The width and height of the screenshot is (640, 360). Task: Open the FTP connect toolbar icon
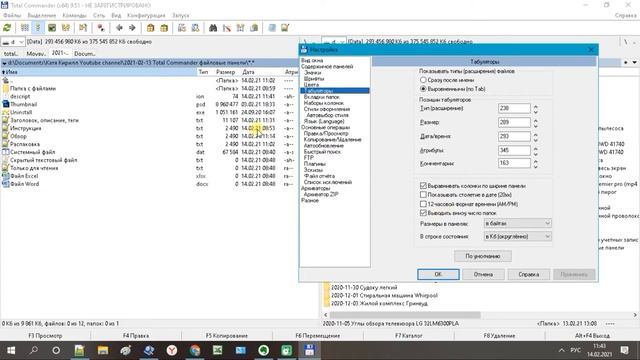coord(182,28)
